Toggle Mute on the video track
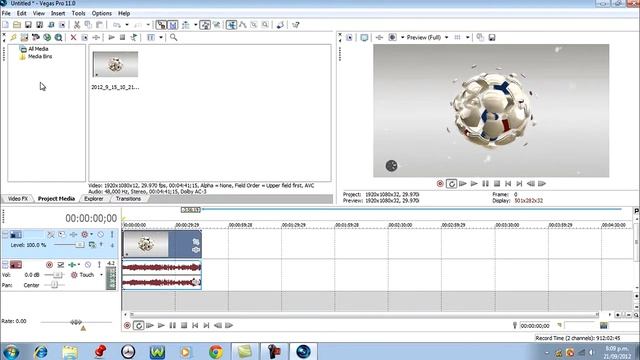This screenshot has height=360, width=640. 100,234
